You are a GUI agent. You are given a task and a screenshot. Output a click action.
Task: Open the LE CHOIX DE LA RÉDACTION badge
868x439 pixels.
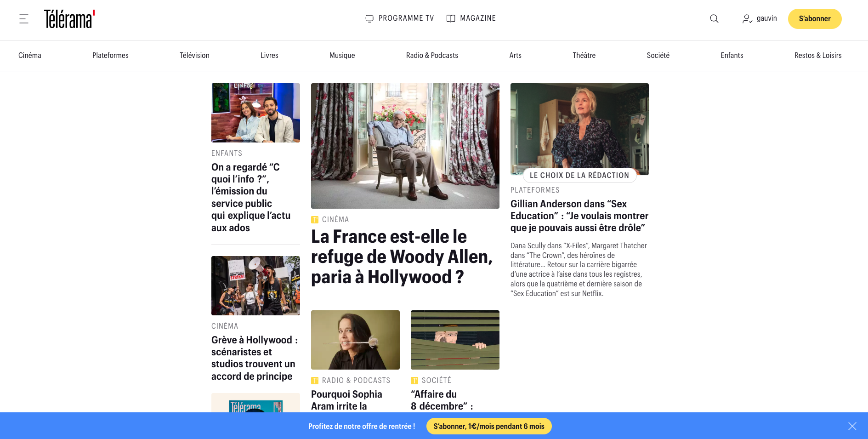coord(579,175)
